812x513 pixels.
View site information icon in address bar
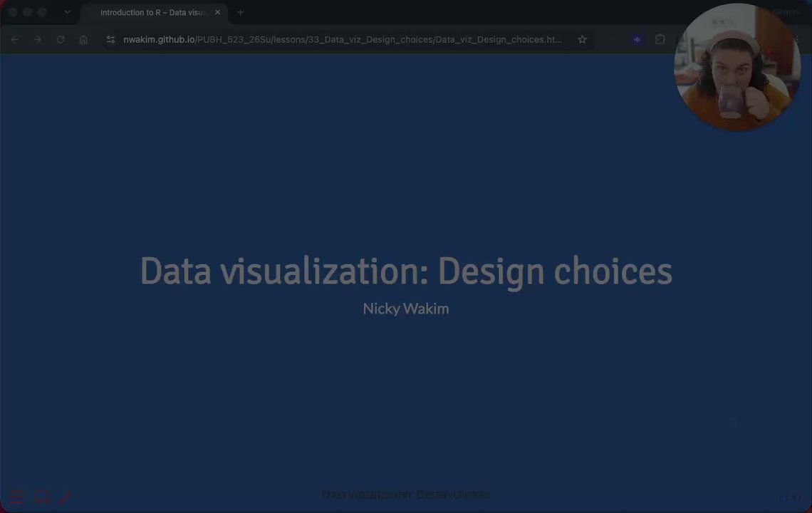110,39
